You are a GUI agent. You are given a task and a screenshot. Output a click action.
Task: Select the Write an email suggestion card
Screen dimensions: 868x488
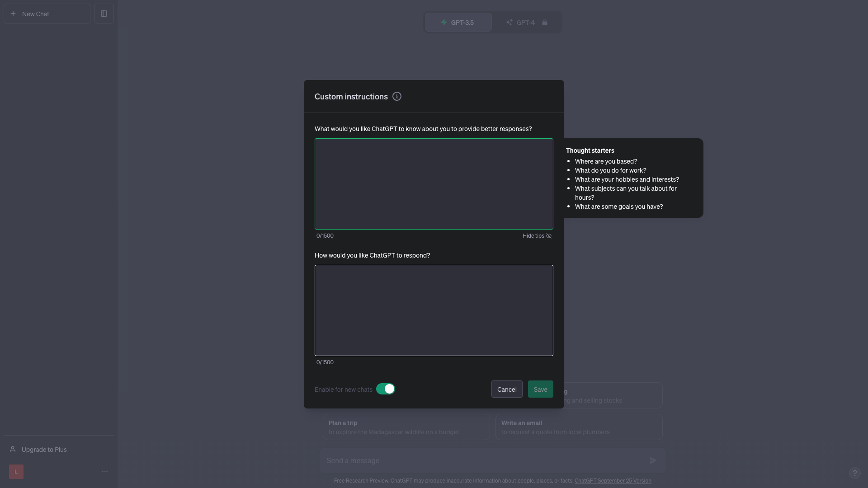coord(579,427)
